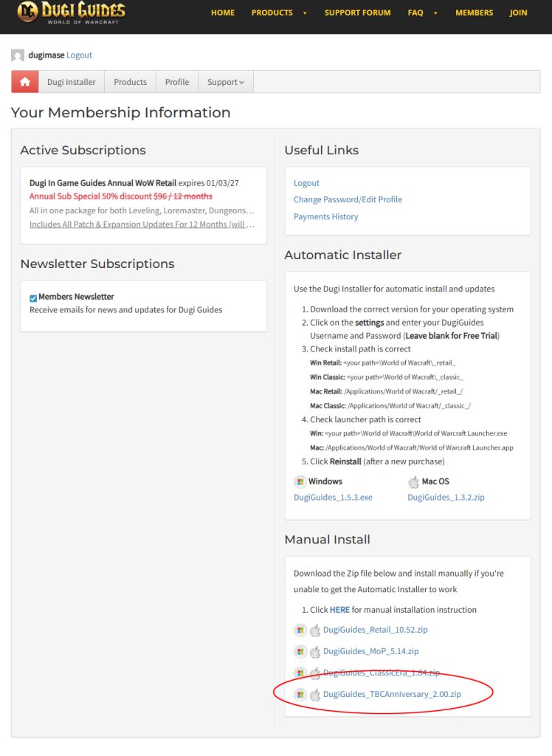
Task: Download DugiGuides_1.5.3.exe for Windows
Action: pos(333,498)
